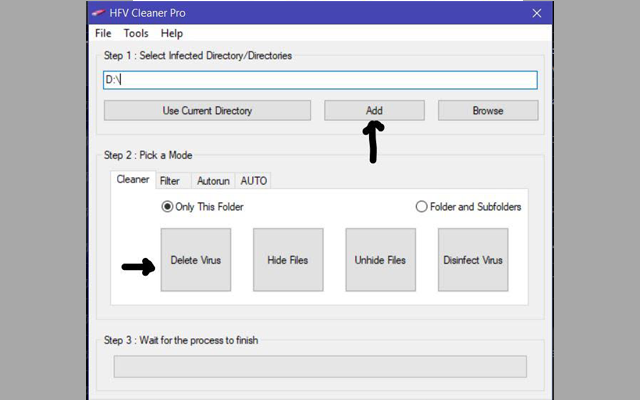Open the Help menu
Viewport: 640px width, 400px height.
[x=171, y=33]
